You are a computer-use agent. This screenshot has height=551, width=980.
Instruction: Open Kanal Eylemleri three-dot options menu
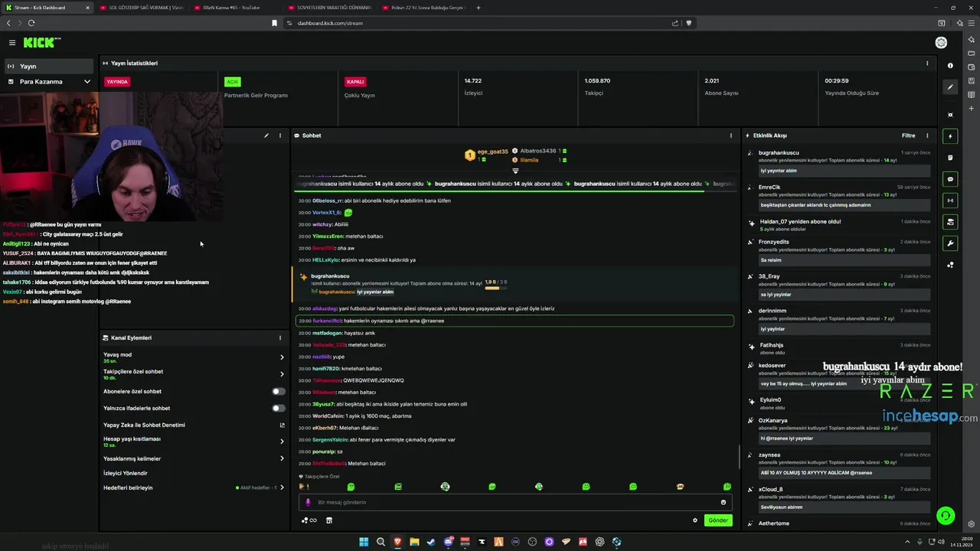(280, 337)
